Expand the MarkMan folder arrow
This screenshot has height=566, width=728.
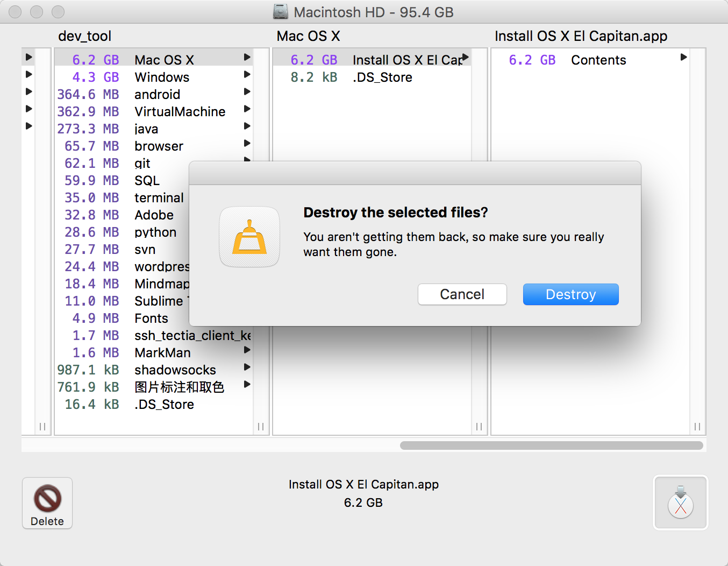(x=247, y=350)
